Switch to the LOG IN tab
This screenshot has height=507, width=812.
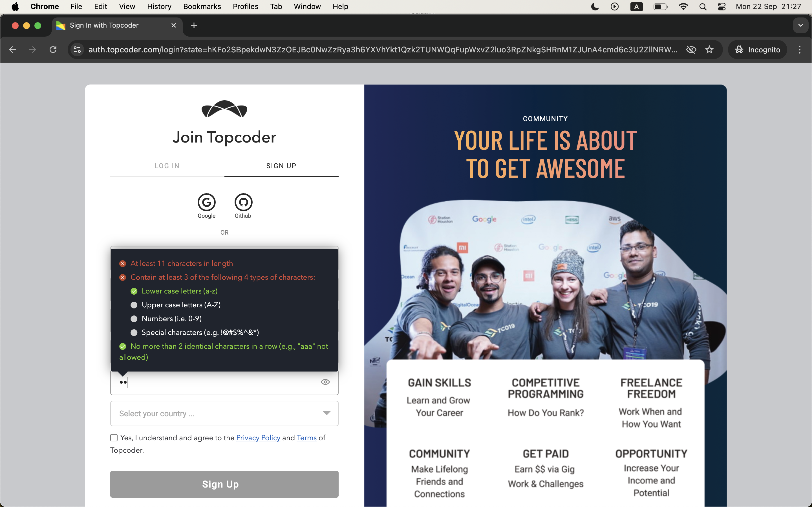click(167, 166)
